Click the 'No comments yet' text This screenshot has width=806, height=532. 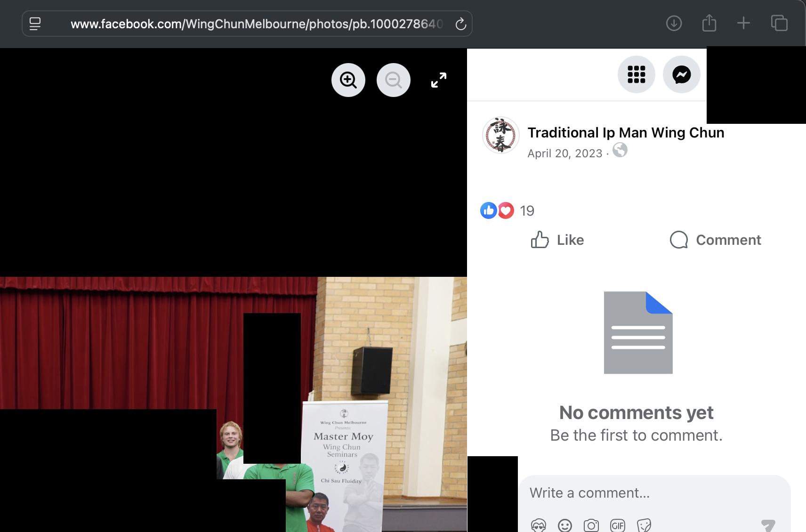point(637,413)
